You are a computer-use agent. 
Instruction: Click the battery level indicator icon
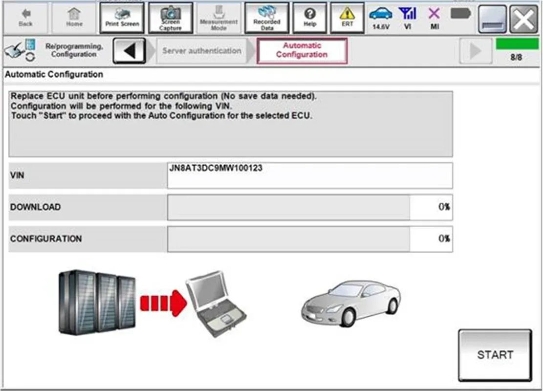[460, 14]
